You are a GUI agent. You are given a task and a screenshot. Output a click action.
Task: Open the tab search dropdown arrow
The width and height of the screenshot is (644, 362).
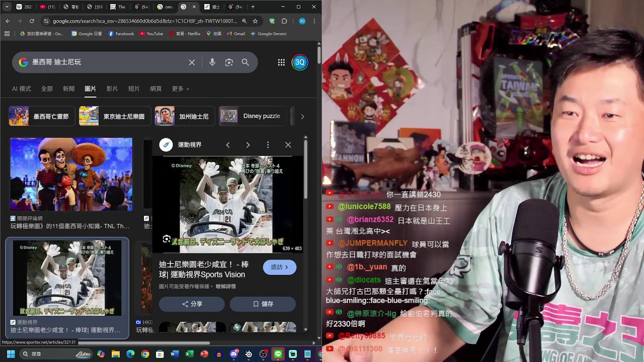pyautogui.click(x=7, y=7)
